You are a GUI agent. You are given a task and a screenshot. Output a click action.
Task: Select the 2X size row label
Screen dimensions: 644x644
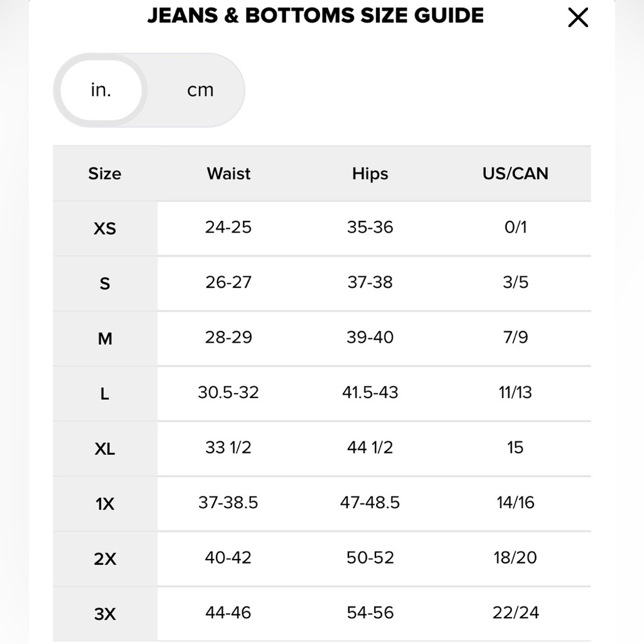pos(105,559)
